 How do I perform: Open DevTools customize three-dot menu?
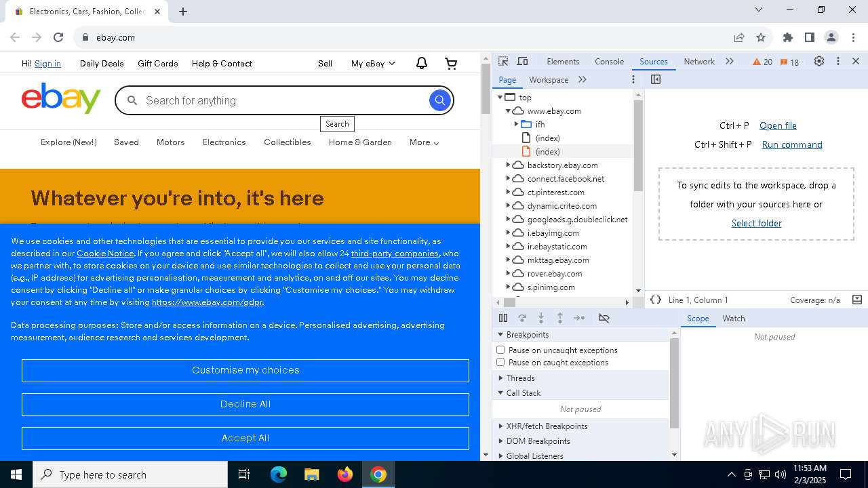click(838, 61)
